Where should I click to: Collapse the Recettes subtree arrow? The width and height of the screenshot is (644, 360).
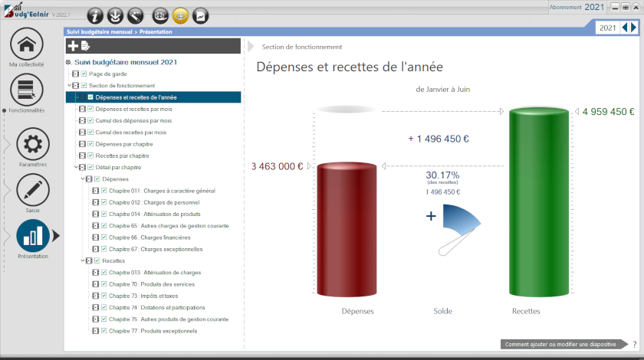click(x=83, y=260)
